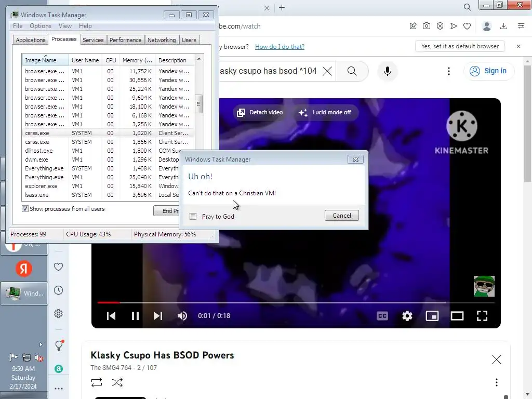Skip to previous video in playlist
The height and width of the screenshot is (399, 532).
point(111,316)
